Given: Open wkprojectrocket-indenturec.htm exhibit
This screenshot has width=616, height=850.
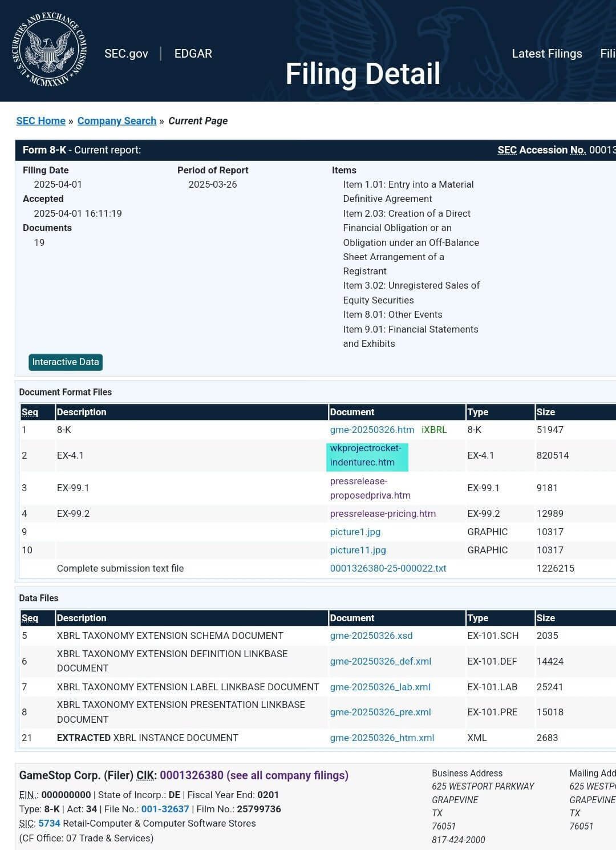Looking at the screenshot, I should 366,455.
